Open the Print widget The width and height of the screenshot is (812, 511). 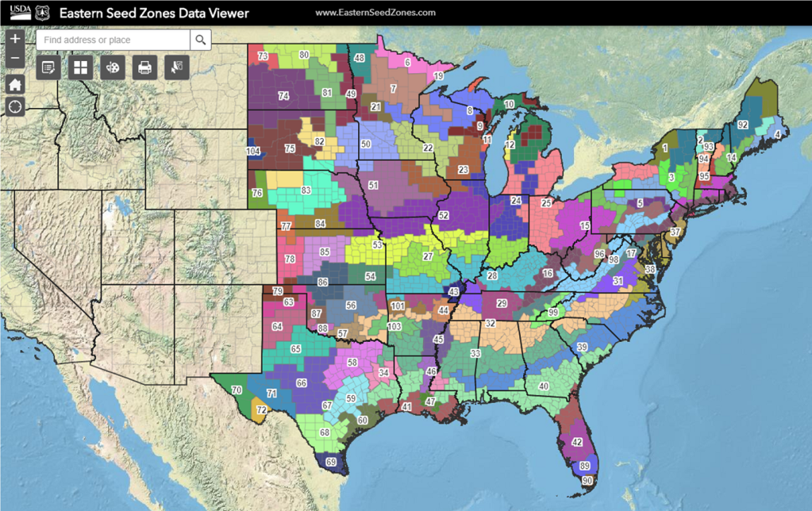(145, 67)
